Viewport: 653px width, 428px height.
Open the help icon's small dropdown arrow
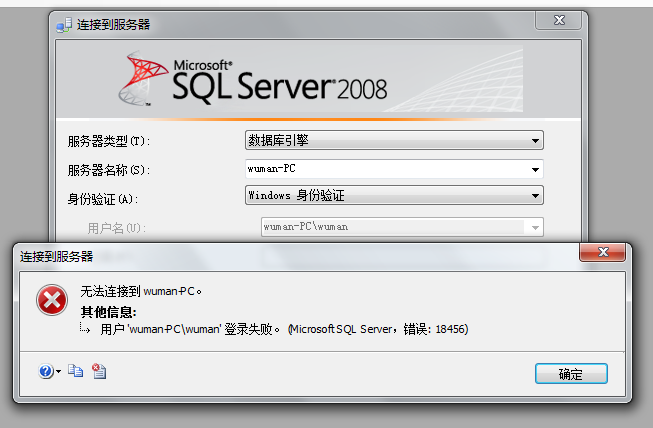point(59,372)
